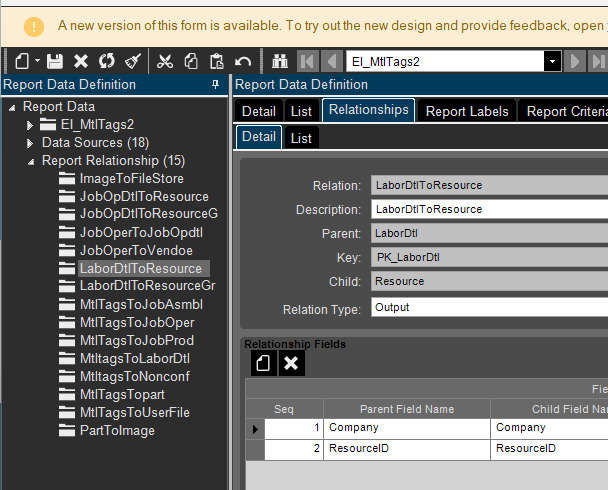Click the Save floppy disk icon

tap(55, 61)
